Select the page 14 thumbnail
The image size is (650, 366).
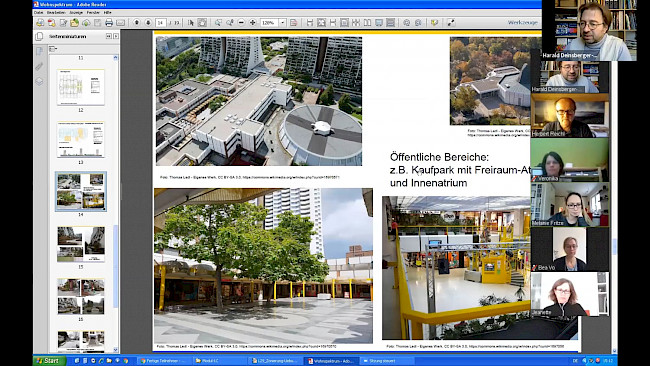[x=81, y=191]
